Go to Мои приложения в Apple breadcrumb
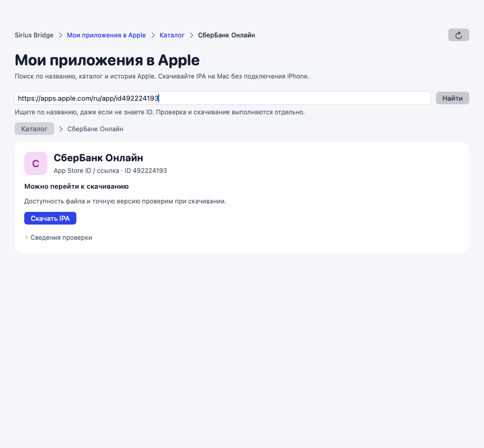This screenshot has height=448, width=484. pos(106,35)
